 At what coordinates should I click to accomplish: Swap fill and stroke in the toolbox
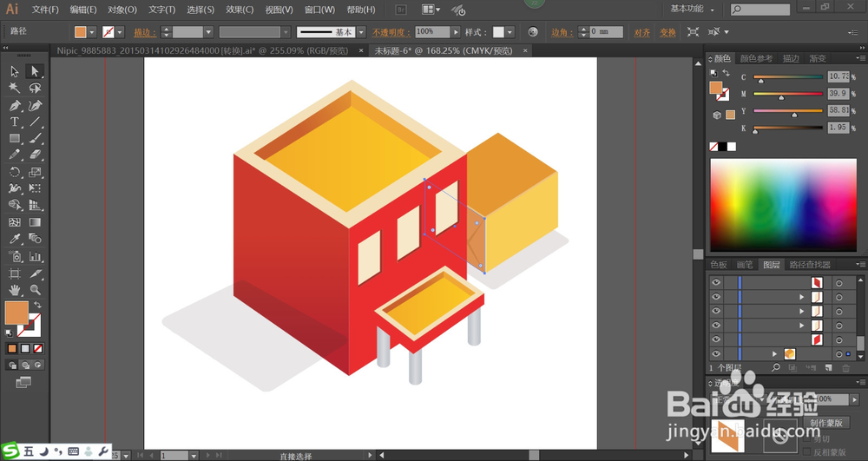(37, 305)
